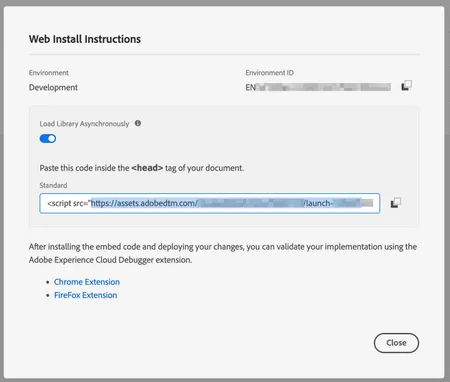Open the FireFox Extension link
Screen dimensions: 450x382
click(85, 295)
